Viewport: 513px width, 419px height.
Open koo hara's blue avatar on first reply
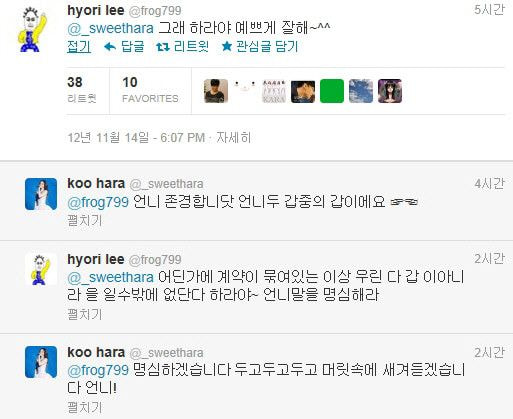pos(41,194)
